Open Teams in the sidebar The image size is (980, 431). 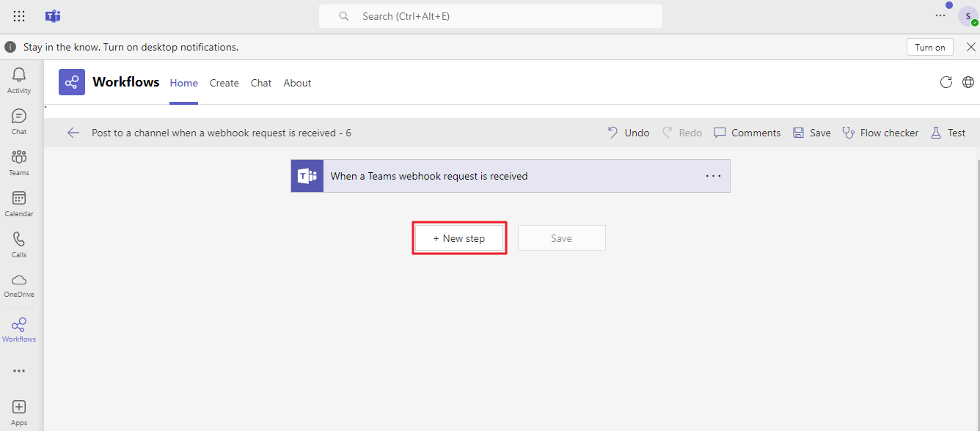(19, 163)
